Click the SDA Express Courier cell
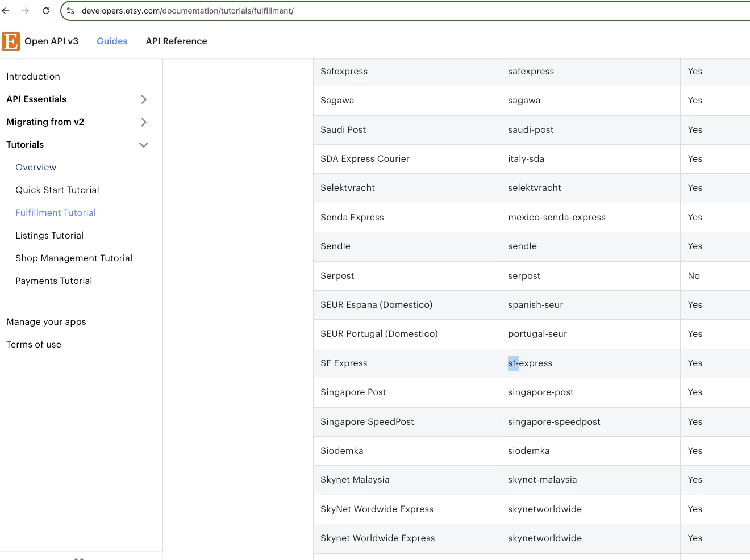750x560 pixels. (407, 159)
